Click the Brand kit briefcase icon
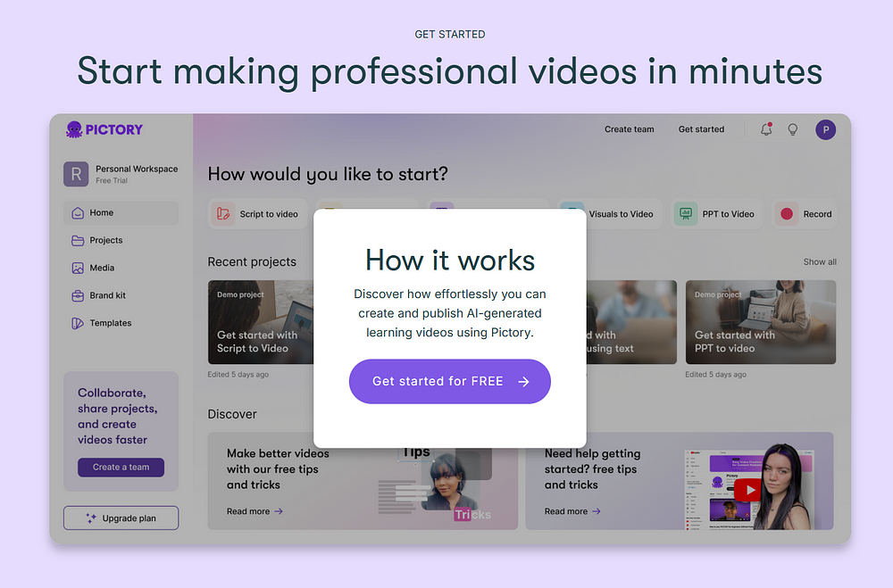Screen dimensions: 893x588 [78, 295]
